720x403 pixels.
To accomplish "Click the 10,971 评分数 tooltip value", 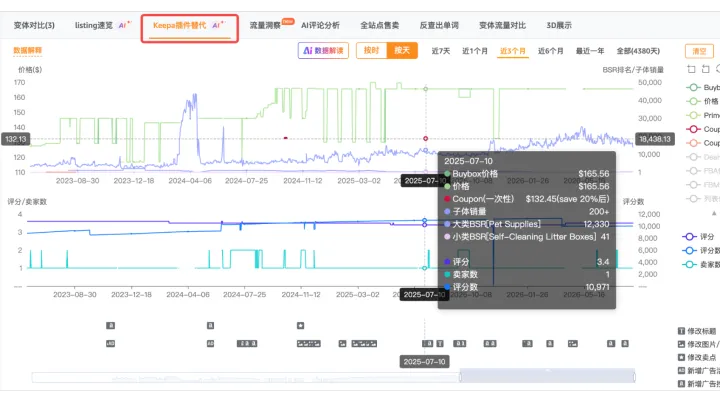I will 597,287.
